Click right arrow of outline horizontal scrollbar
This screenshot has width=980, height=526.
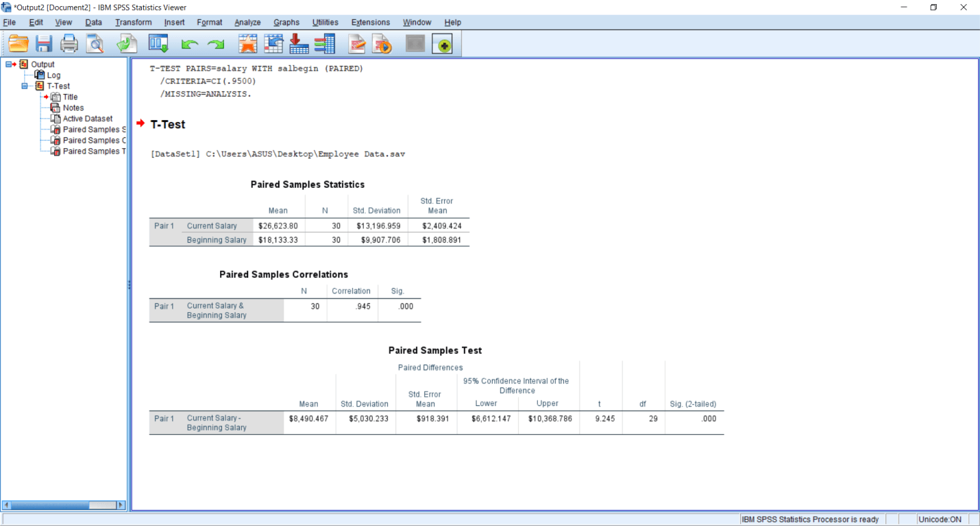(x=121, y=505)
